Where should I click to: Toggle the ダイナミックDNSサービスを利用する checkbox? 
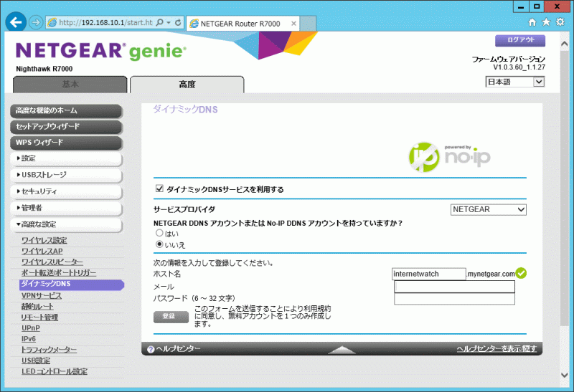coord(159,189)
